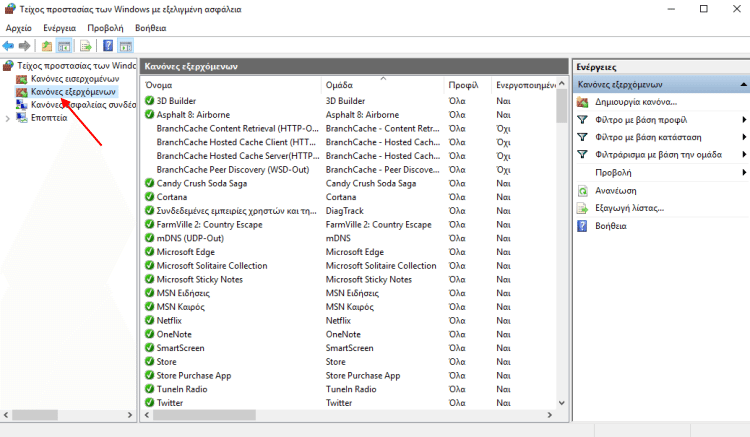Click Ανανέωση action link
The height and width of the screenshot is (437, 750).
pyautogui.click(x=616, y=191)
